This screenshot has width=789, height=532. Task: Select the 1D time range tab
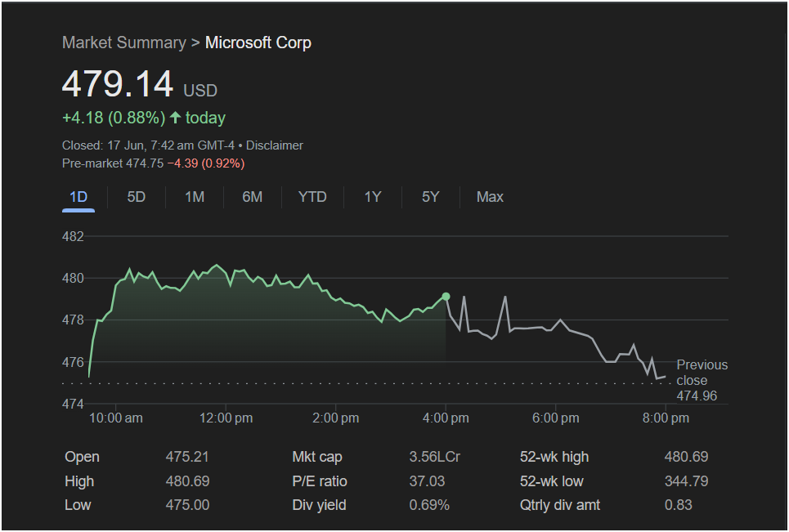78,197
